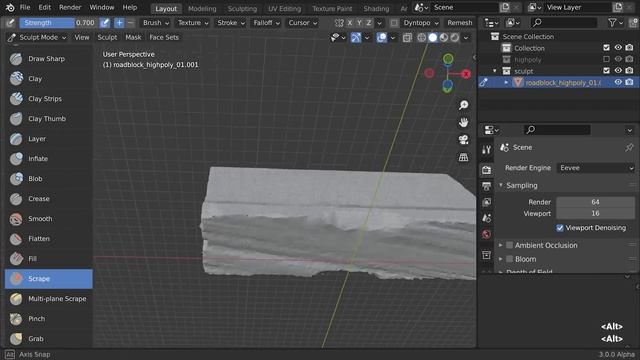
Task: Select the Smooth brush
Action: [x=49, y=219]
